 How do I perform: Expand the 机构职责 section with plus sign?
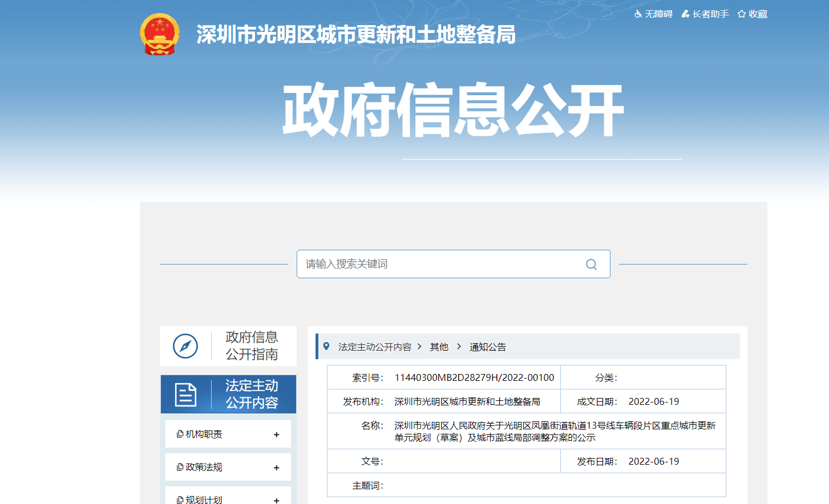[x=276, y=435]
